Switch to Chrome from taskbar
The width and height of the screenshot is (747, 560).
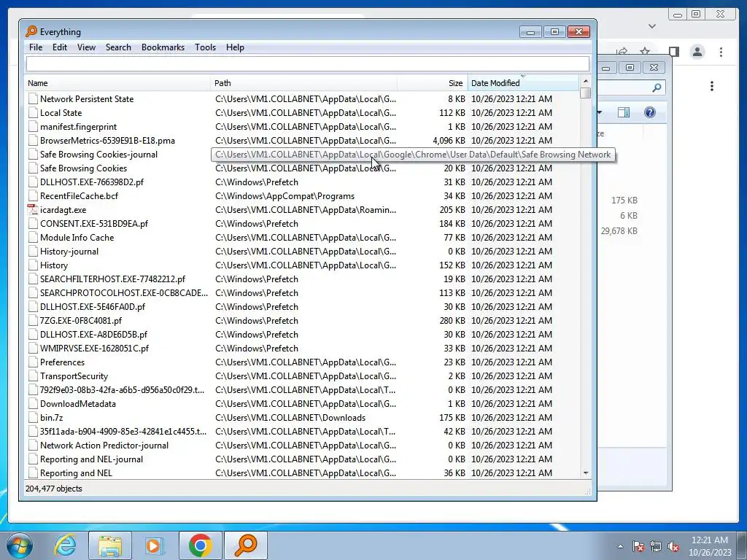coord(200,545)
